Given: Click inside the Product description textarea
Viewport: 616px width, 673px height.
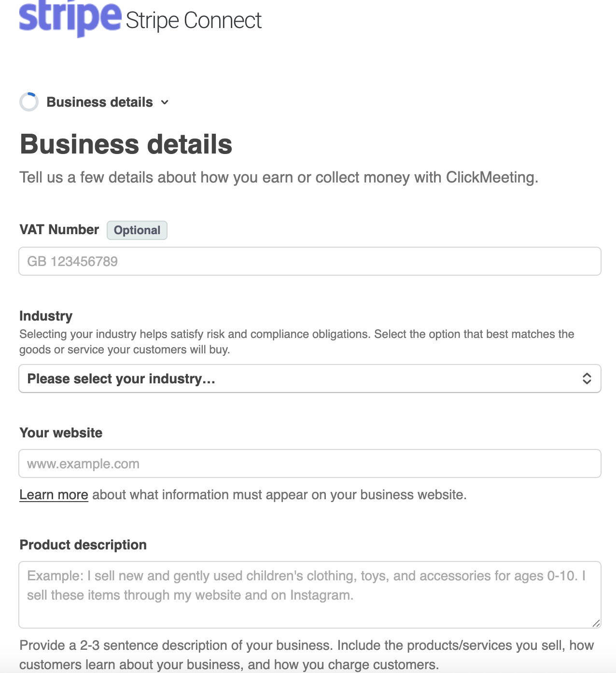Looking at the screenshot, I should (310, 595).
